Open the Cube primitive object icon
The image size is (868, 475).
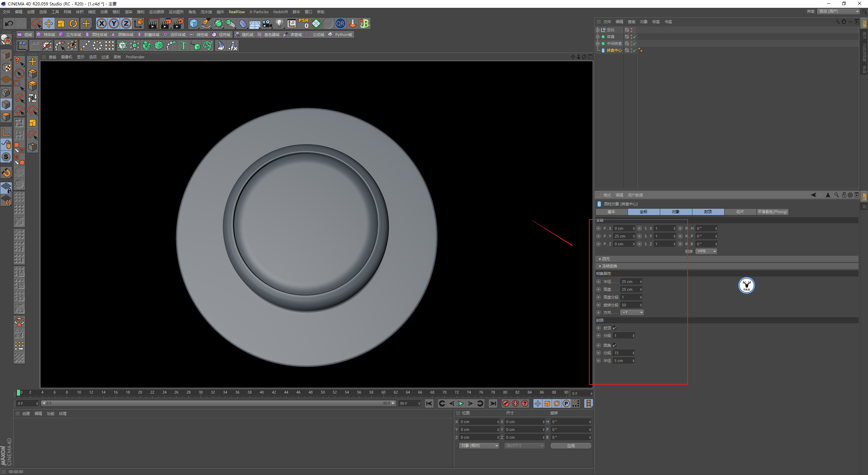194,23
